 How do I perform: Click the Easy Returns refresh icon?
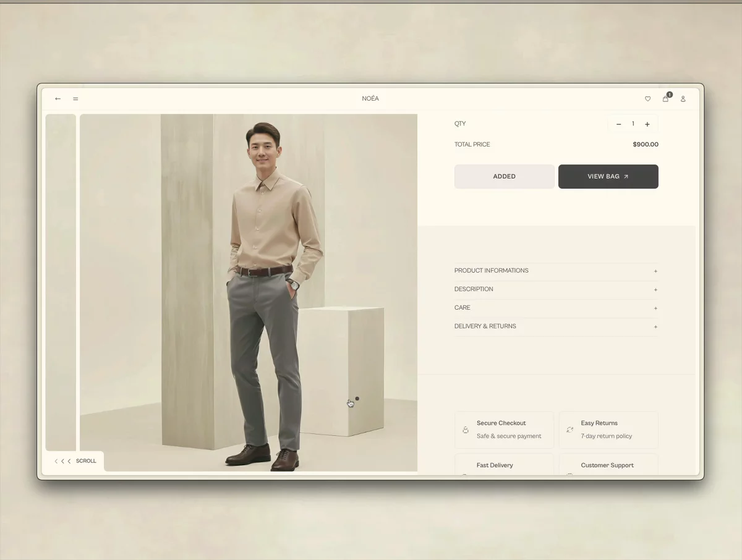[570, 430]
